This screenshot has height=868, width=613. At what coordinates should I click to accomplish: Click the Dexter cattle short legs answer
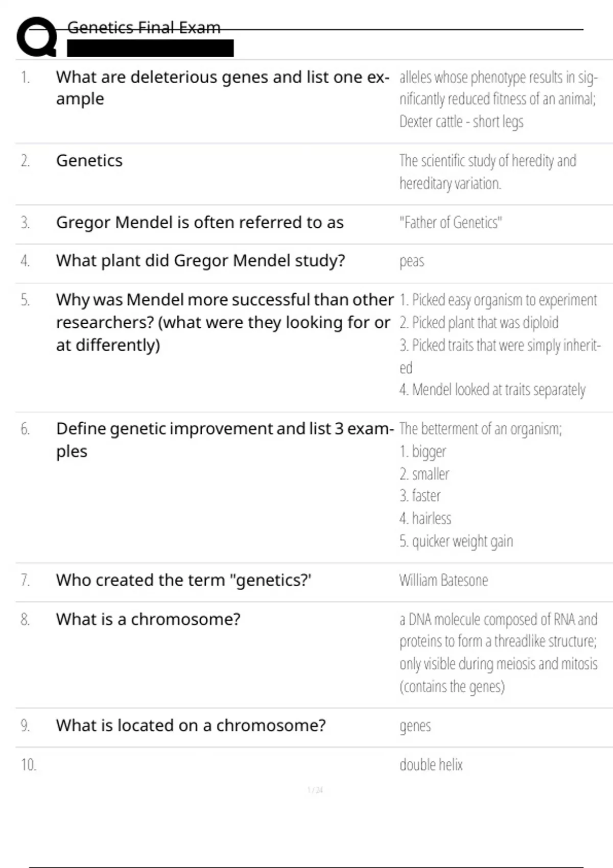point(461,122)
